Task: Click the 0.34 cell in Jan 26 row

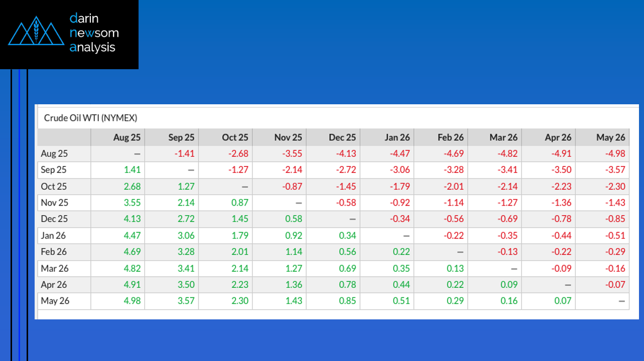Action: [x=347, y=236]
